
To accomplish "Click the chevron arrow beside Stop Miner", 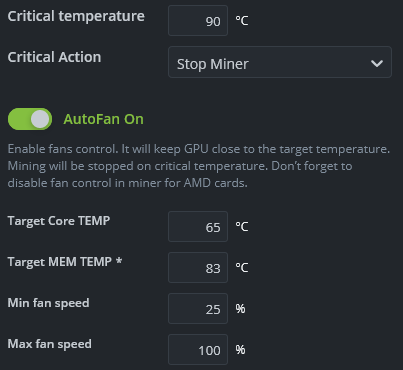I will point(377,63).
